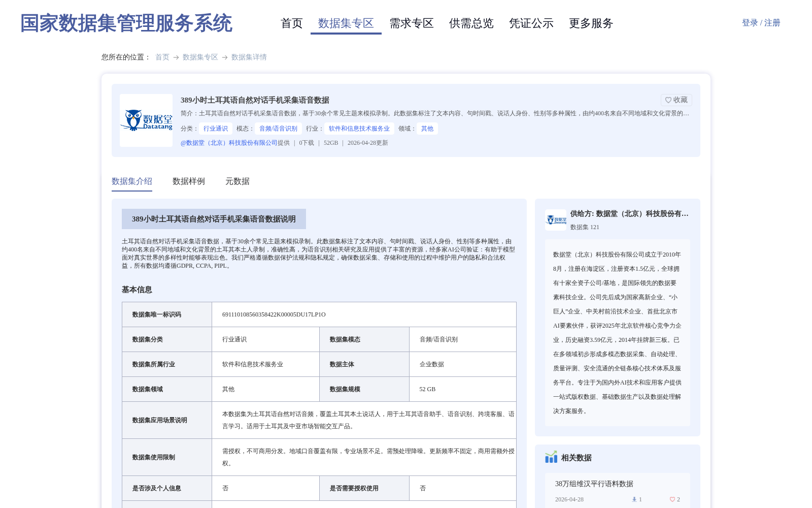Image resolution: width=812 pixels, height=508 pixels.
Task: Click the 2026-04-28 date on related dataset
Action: [569, 499]
